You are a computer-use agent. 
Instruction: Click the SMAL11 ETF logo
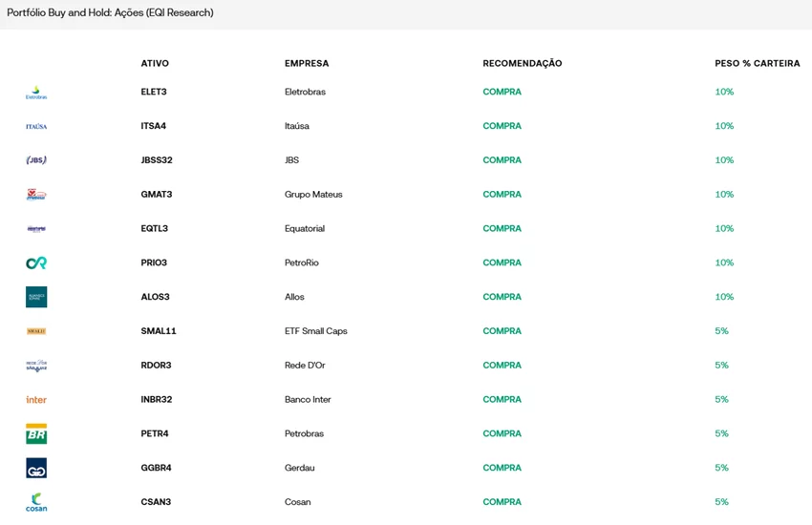pos(36,331)
